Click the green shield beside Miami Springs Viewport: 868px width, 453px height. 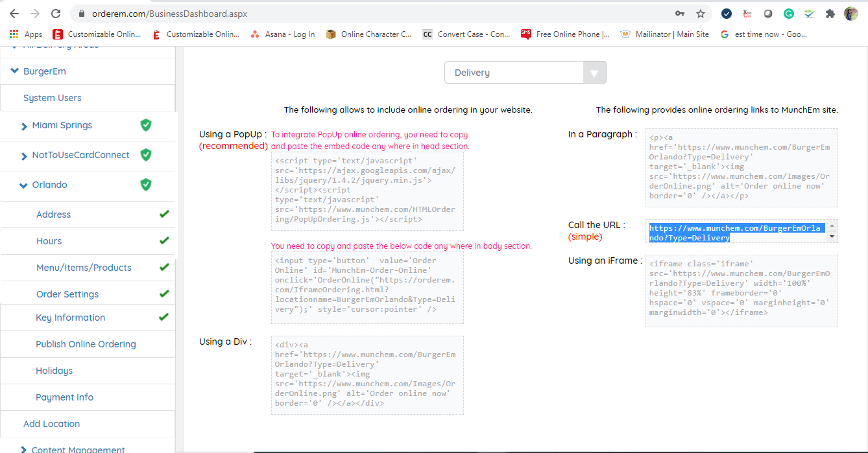(146, 125)
